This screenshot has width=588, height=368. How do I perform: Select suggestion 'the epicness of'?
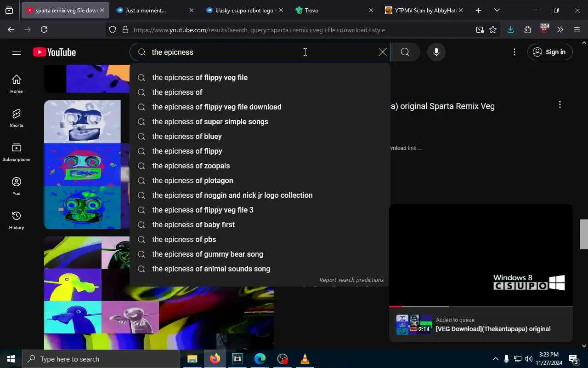tap(260, 92)
